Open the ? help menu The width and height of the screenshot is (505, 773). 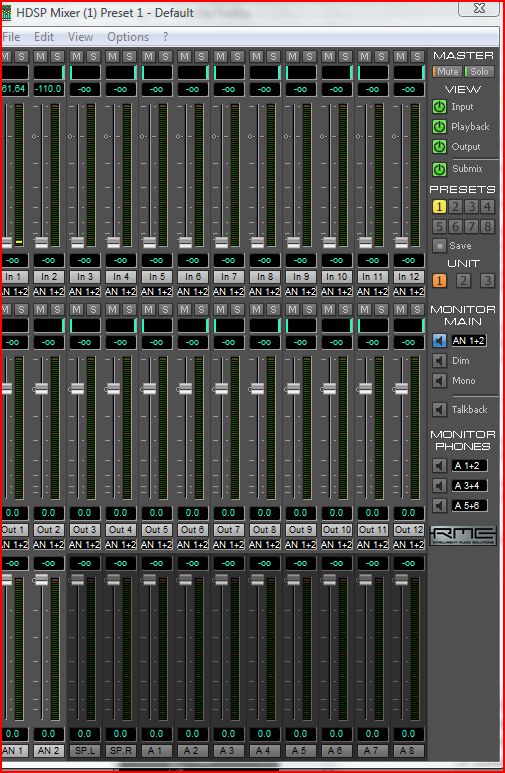point(165,37)
